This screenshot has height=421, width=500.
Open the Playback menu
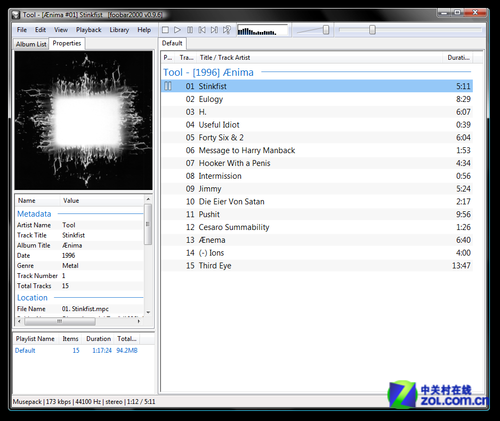88,30
